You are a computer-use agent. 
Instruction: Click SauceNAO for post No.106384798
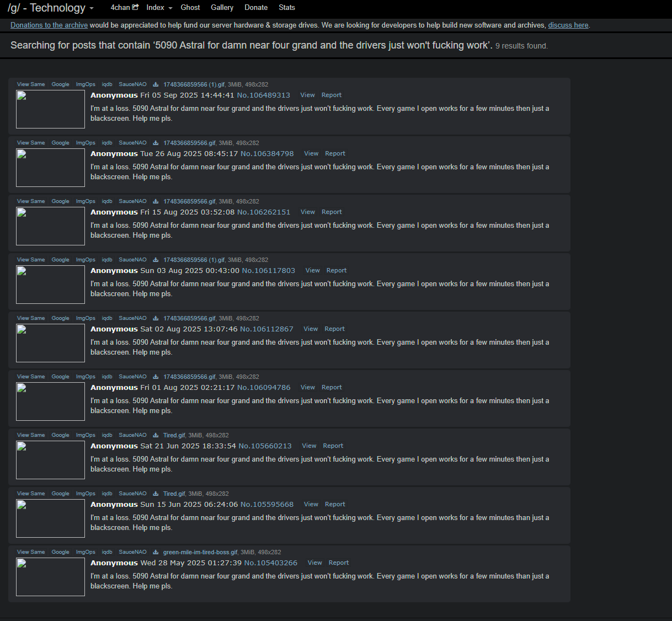132,143
